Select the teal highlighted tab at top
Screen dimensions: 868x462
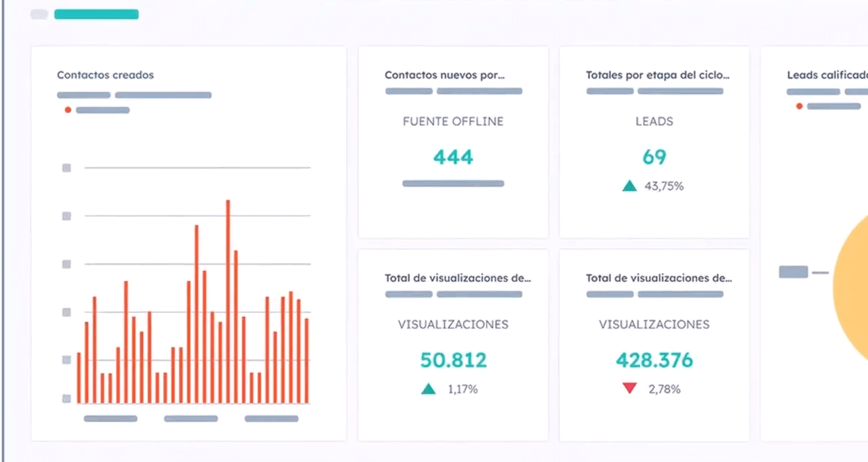click(96, 14)
